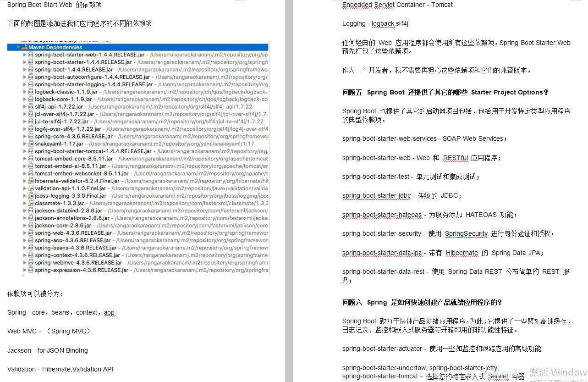588x382 pixels.
Task: Expand logback-classic-1.1.9.jar arrow
Action: [x=25, y=92]
